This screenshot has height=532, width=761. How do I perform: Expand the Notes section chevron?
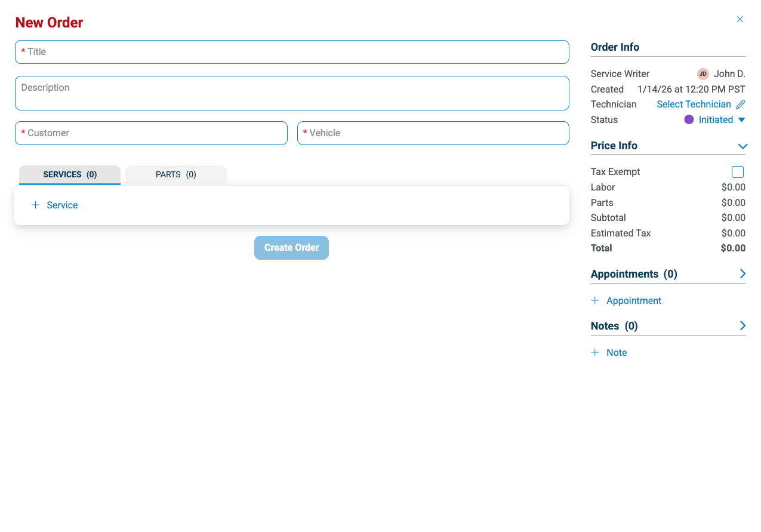742,325
